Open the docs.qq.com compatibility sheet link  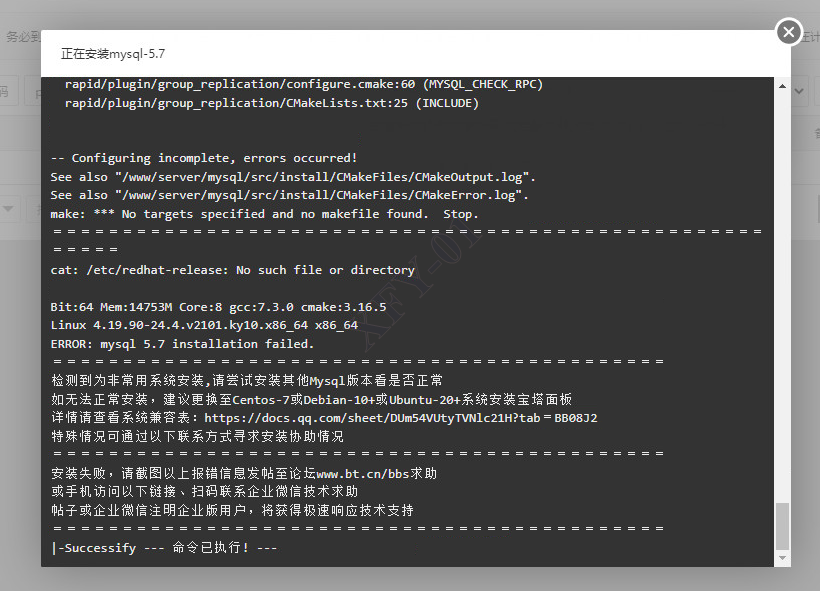[400, 418]
